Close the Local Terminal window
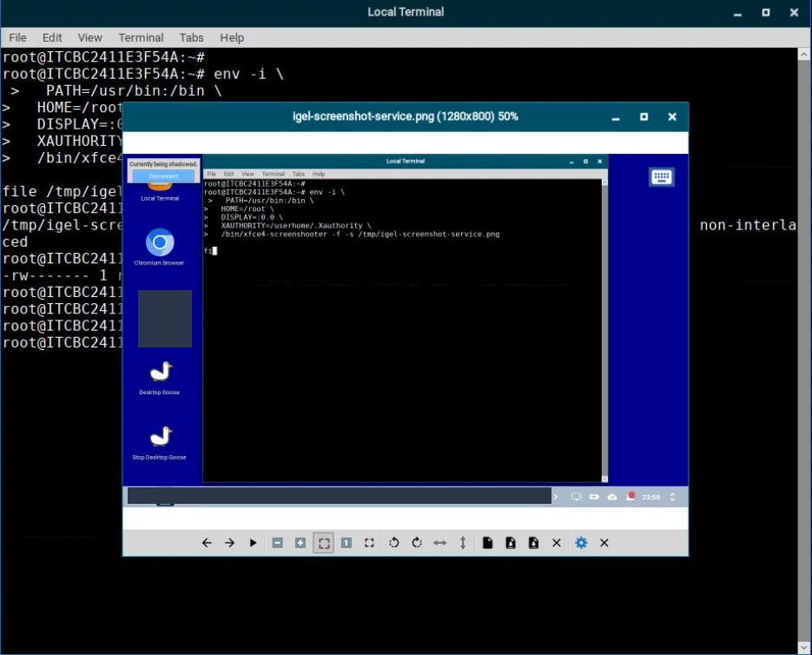 794,12
